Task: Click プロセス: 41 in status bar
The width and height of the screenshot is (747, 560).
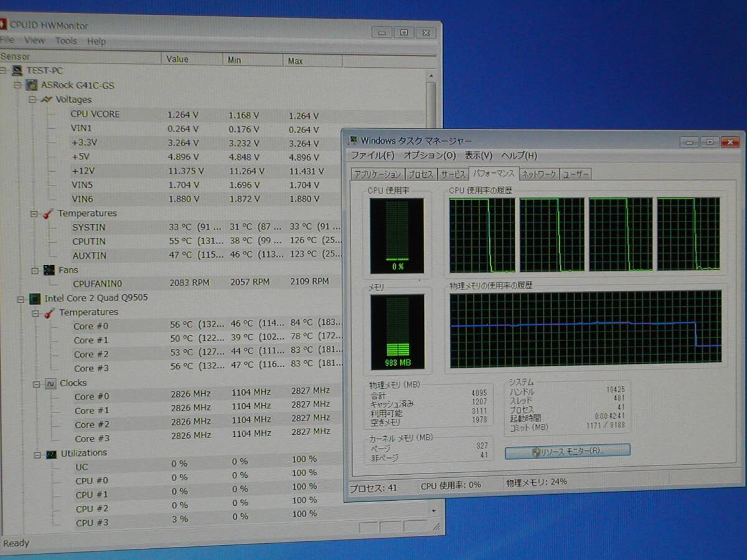Action: tap(374, 488)
